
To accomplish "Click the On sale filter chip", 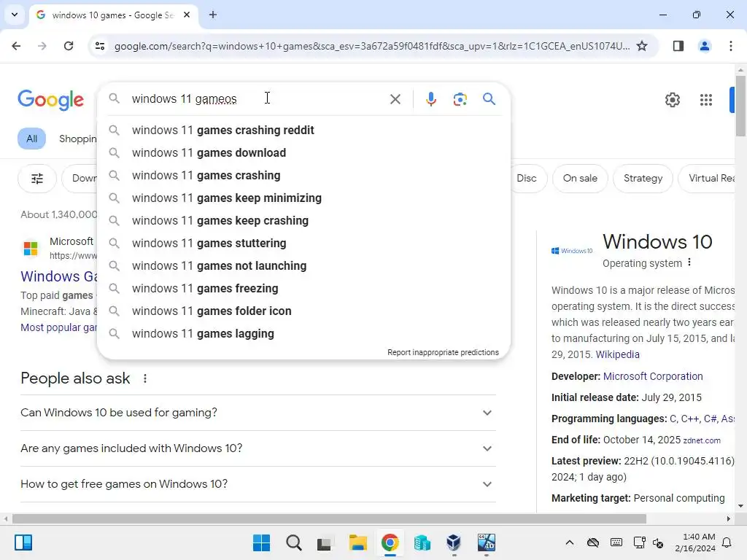I will [x=580, y=179].
